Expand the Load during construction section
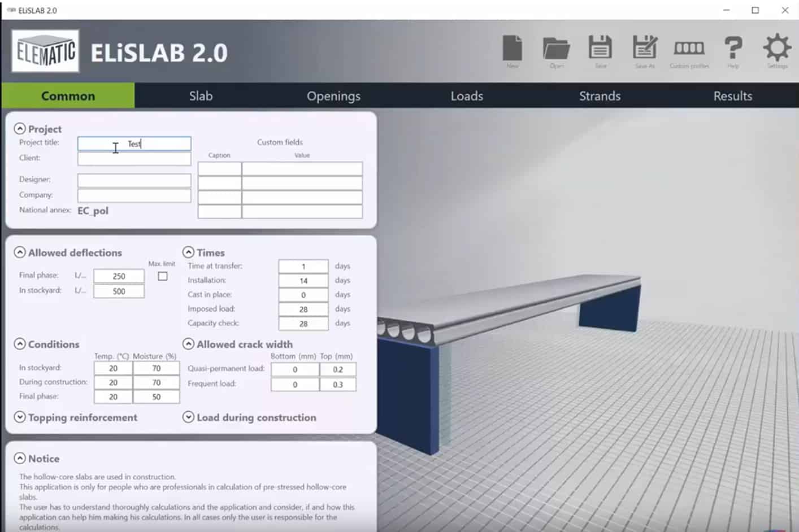Image resolution: width=799 pixels, height=532 pixels. pyautogui.click(x=188, y=417)
